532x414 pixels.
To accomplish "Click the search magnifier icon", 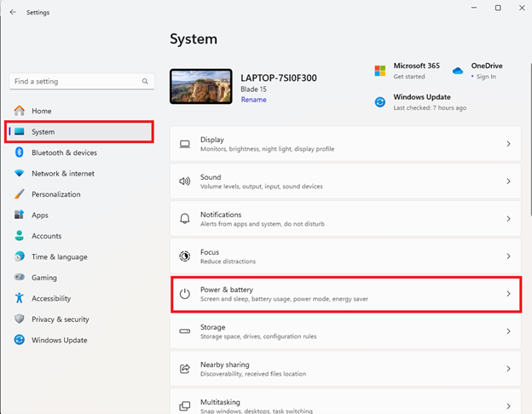I will pyautogui.click(x=145, y=82).
